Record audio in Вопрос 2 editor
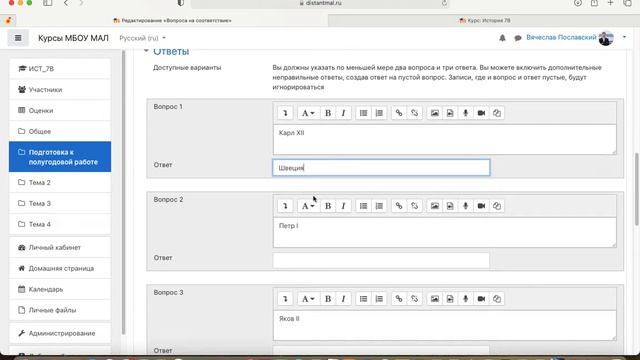This screenshot has width=640, height=360. click(x=465, y=206)
